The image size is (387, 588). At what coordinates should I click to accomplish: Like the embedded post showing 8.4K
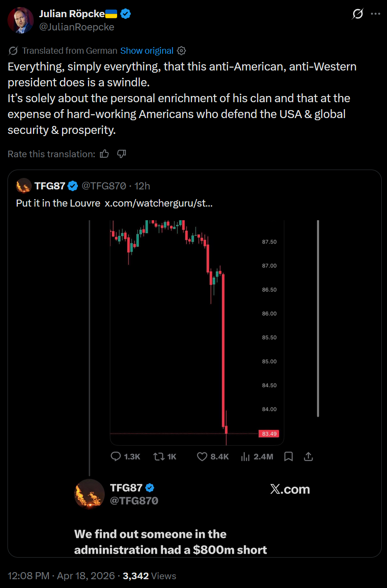(202, 456)
